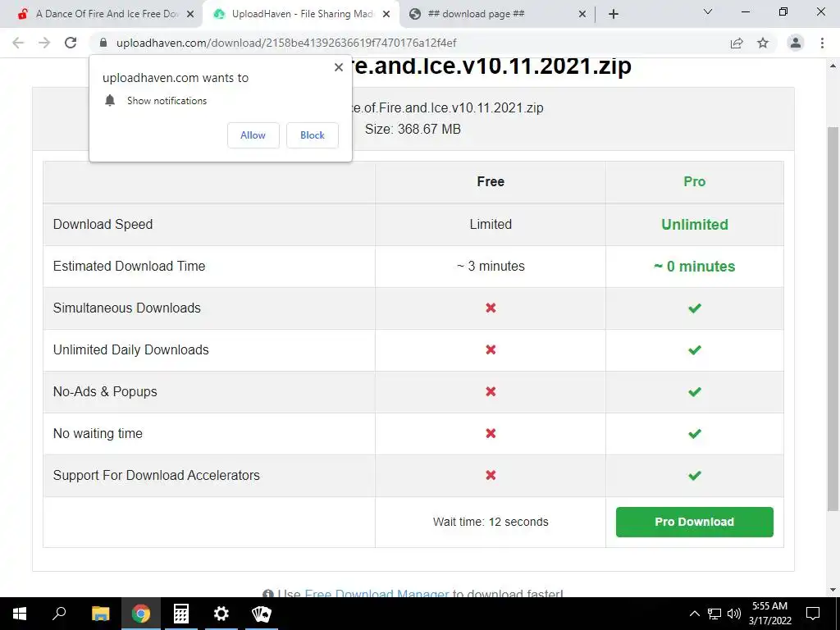Open File Explorer from the taskbar
Image resolution: width=840 pixels, height=630 pixels.
point(100,614)
